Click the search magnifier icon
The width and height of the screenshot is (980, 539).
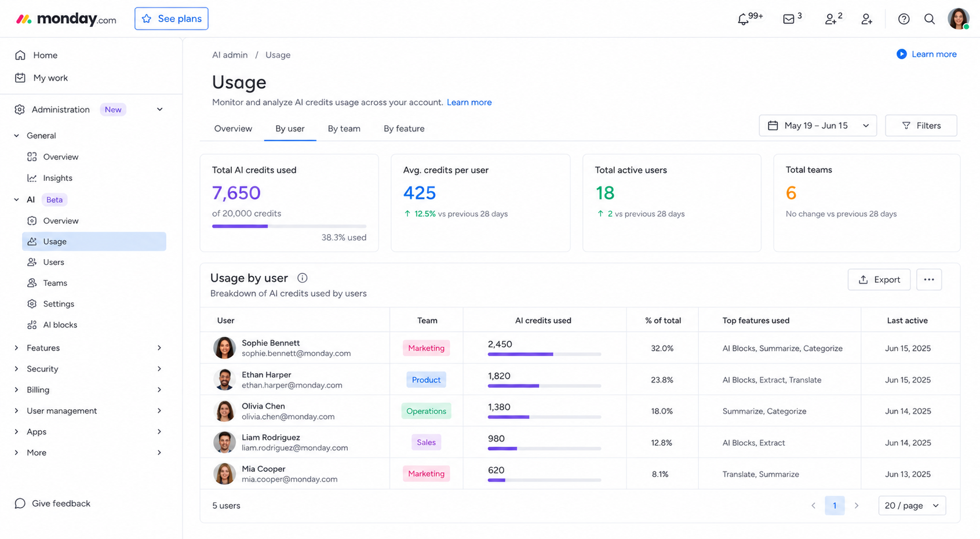(x=930, y=19)
